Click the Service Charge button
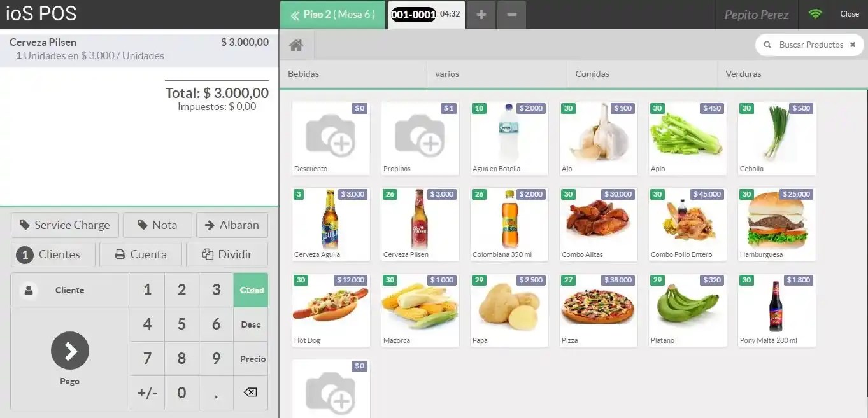This screenshot has height=418, width=868. coord(64,225)
